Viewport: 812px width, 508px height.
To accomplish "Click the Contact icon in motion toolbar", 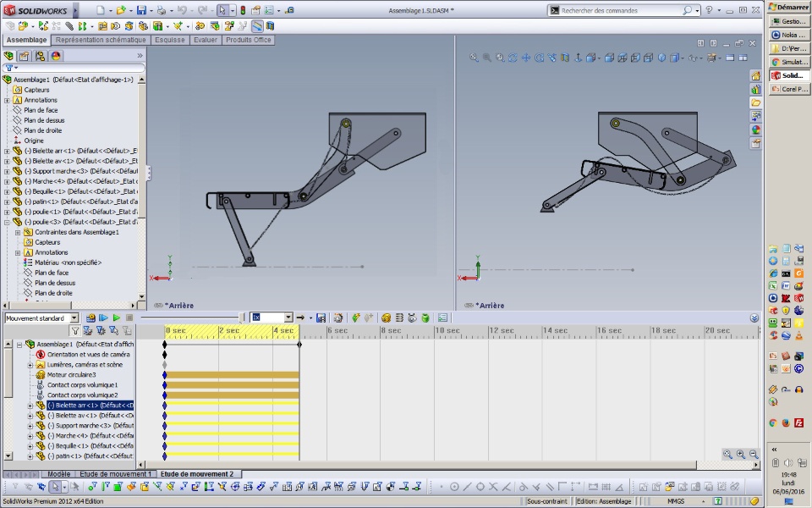I will (412, 317).
